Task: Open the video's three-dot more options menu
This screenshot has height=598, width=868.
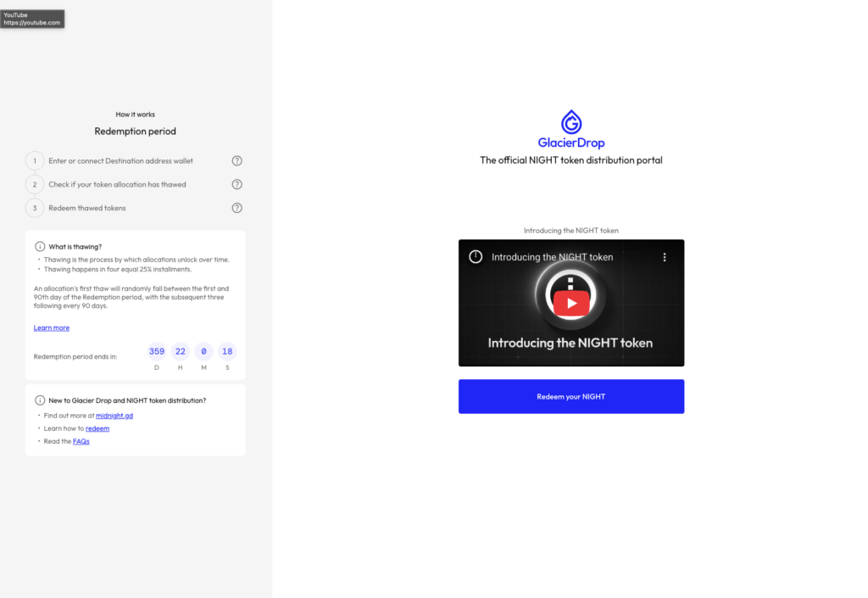Action: 665,257
